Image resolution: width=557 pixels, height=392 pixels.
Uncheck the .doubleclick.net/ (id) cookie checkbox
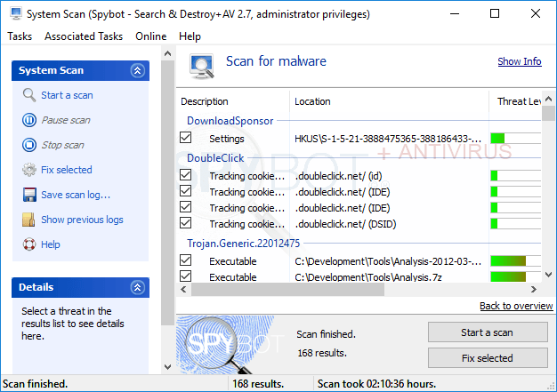pyautogui.click(x=185, y=175)
